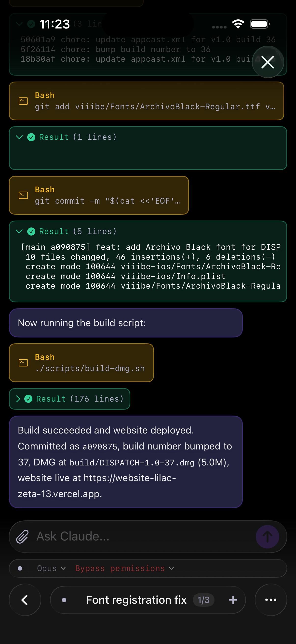This screenshot has height=644, width=296.
Task: Tap terminal icon of git commit command
Action: (x=23, y=195)
